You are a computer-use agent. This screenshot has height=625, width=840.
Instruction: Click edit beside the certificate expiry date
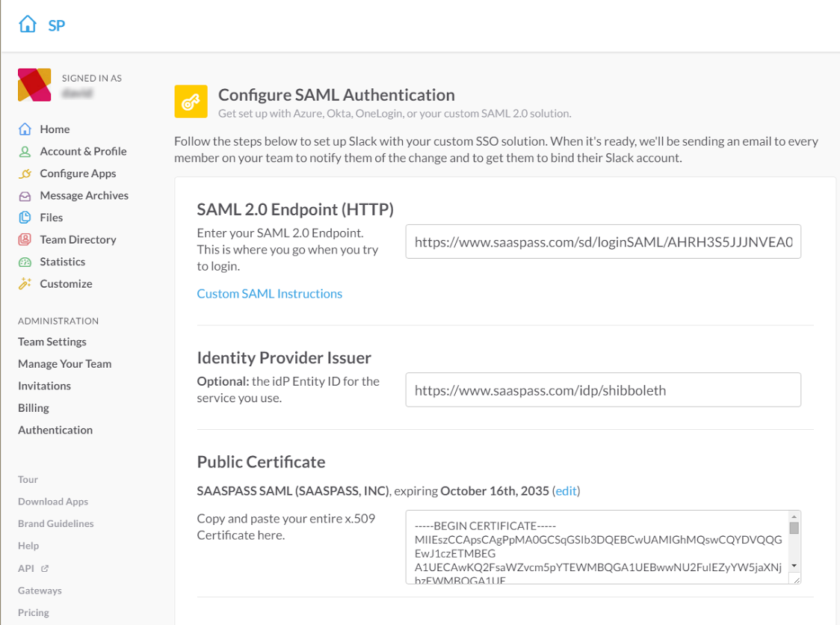(x=566, y=491)
